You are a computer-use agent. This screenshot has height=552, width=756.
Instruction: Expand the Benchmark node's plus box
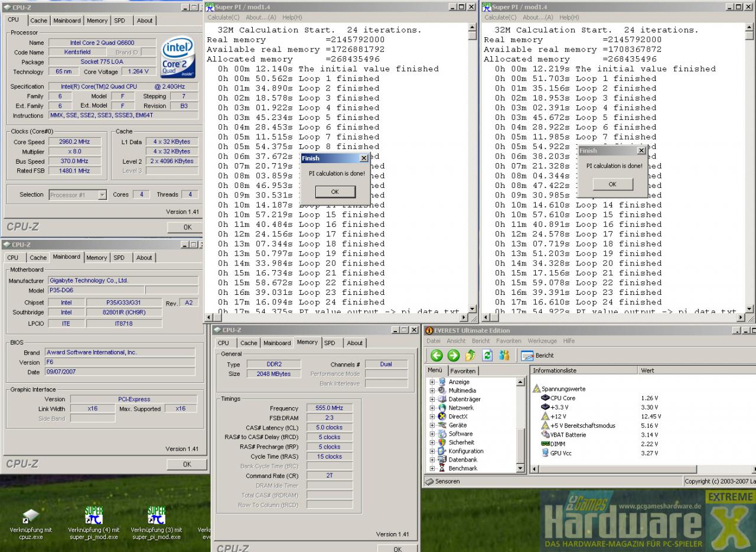pos(432,468)
